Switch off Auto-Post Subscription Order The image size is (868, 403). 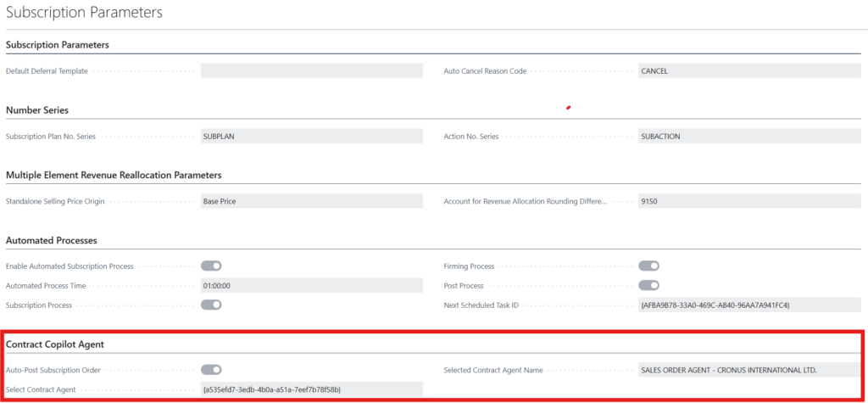point(211,370)
